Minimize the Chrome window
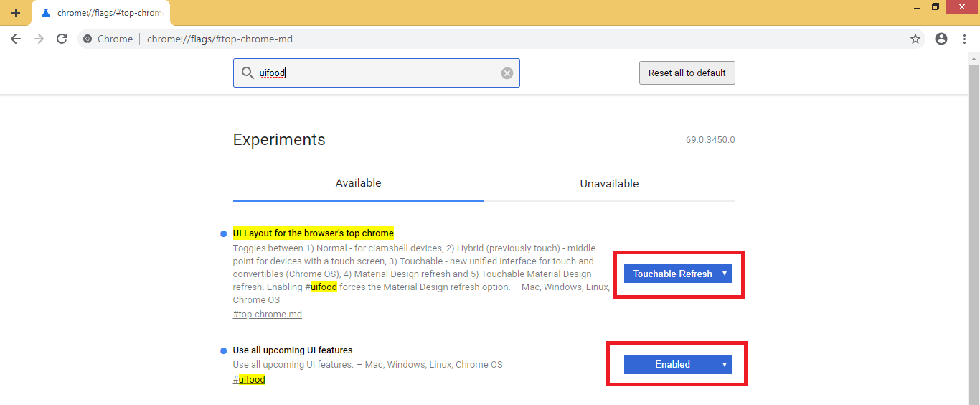Image resolution: width=980 pixels, height=405 pixels. [x=917, y=7]
